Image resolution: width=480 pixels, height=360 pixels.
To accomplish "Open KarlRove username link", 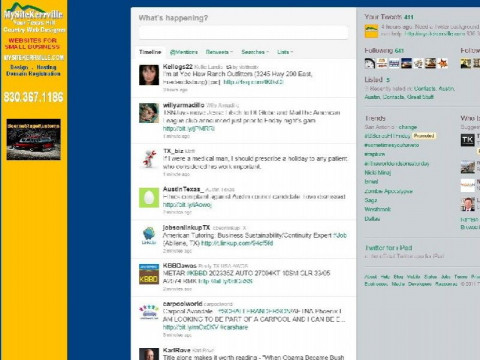I will coord(177,350).
